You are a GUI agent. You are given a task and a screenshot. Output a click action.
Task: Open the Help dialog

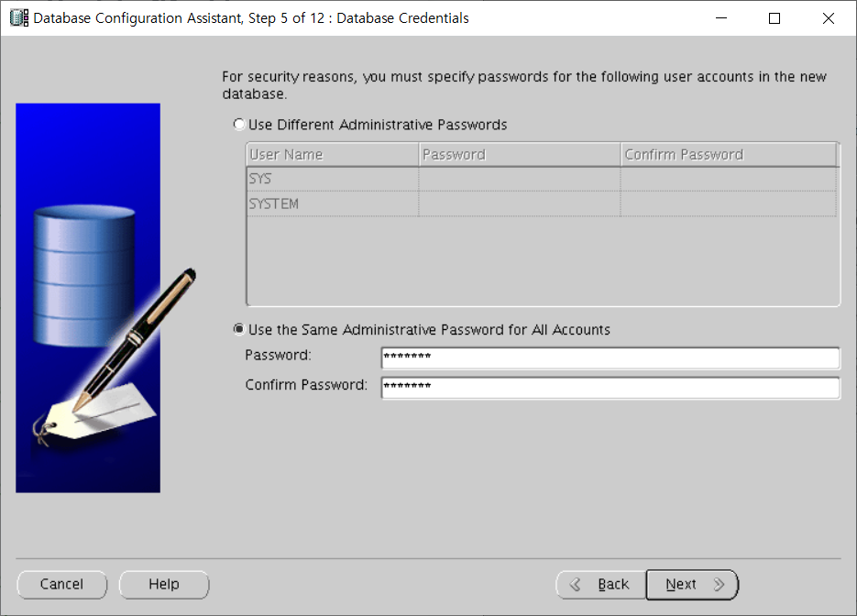click(164, 584)
